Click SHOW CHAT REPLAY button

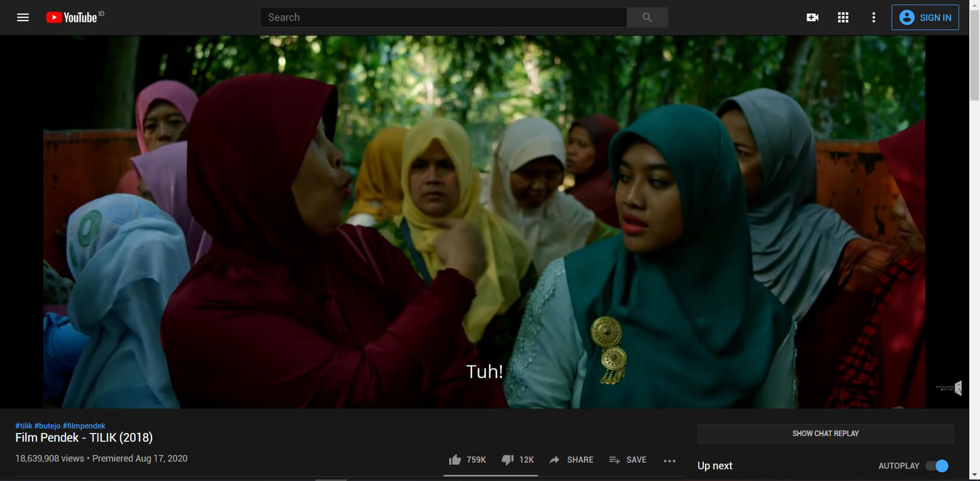[x=825, y=434]
